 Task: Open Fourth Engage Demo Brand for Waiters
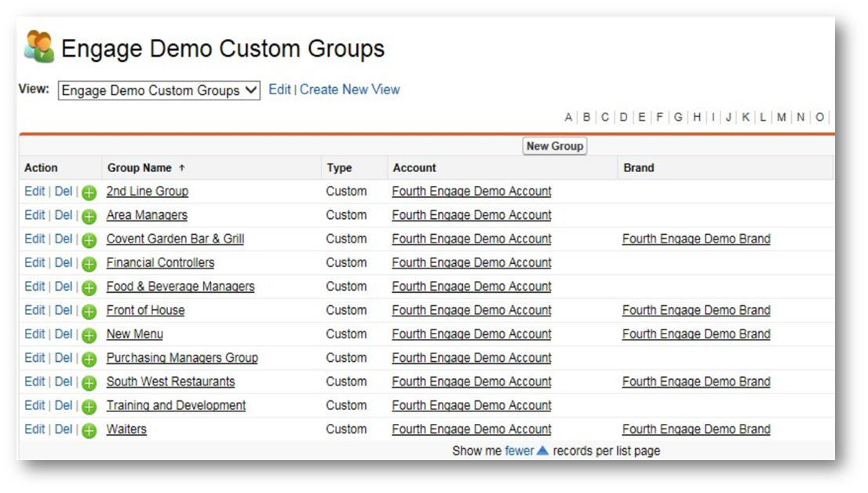[695, 429]
